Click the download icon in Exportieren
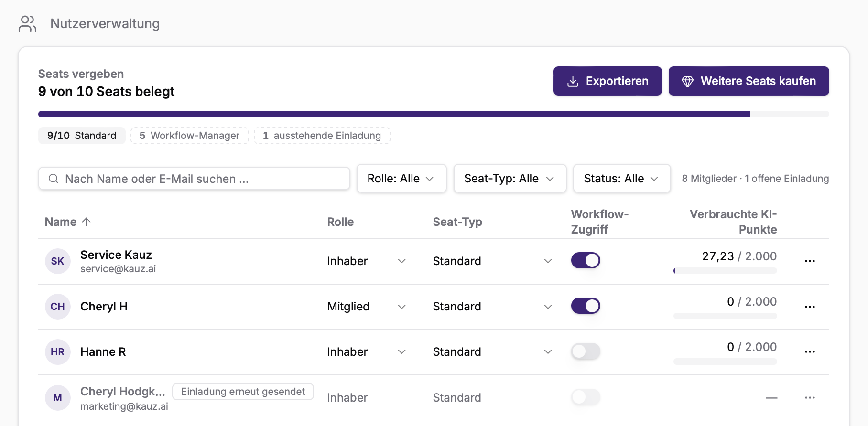 573,81
